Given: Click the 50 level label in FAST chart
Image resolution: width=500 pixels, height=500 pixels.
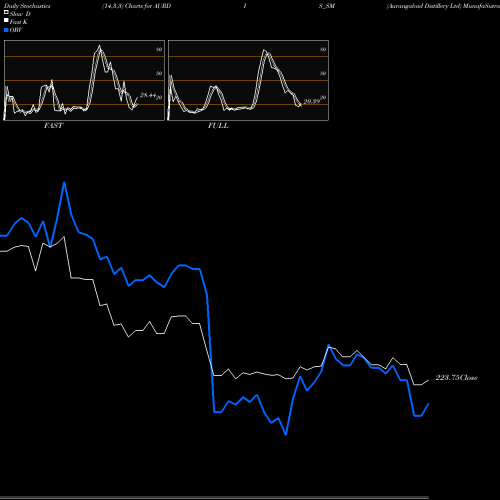Looking at the screenshot, I should coord(159,73).
